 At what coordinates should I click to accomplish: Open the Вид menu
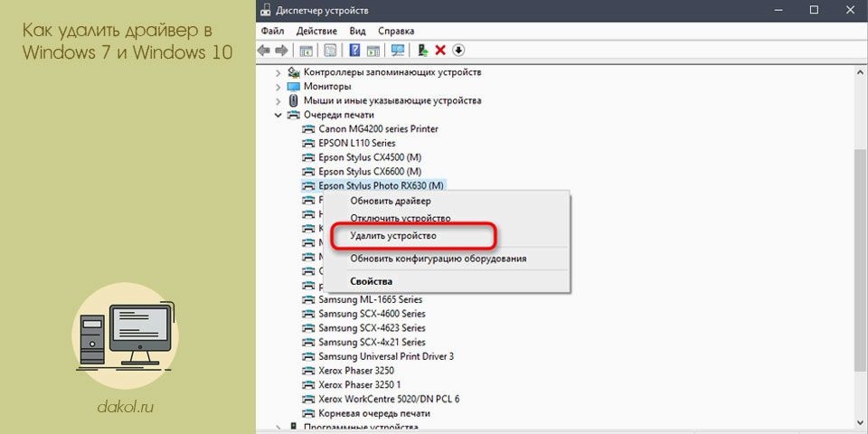click(x=358, y=31)
